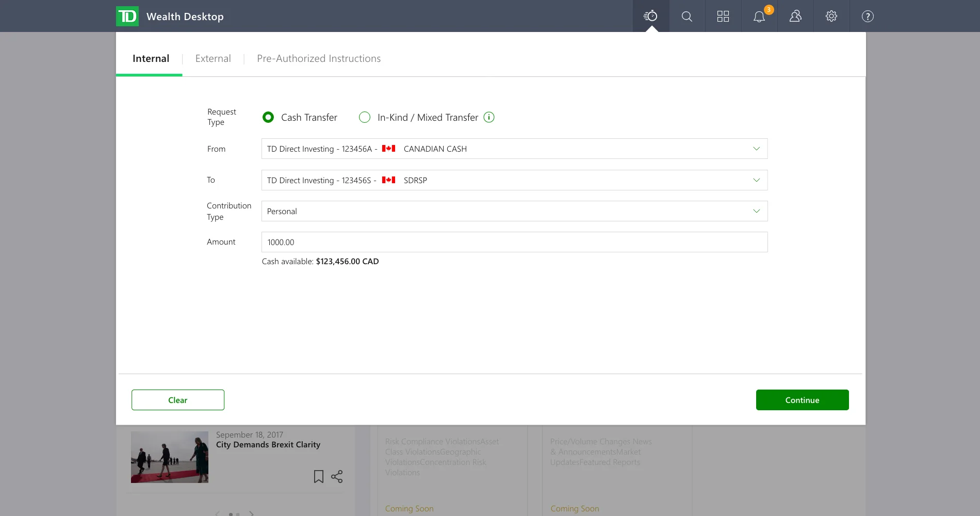Open the Brexit news thumbnail image

pyautogui.click(x=170, y=457)
